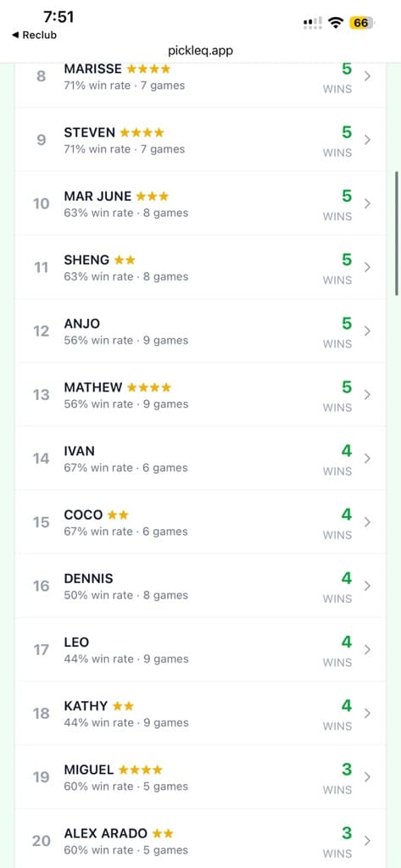401x868 pixels.
Task: Tap the Wi-Fi status icon
Action: [335, 23]
